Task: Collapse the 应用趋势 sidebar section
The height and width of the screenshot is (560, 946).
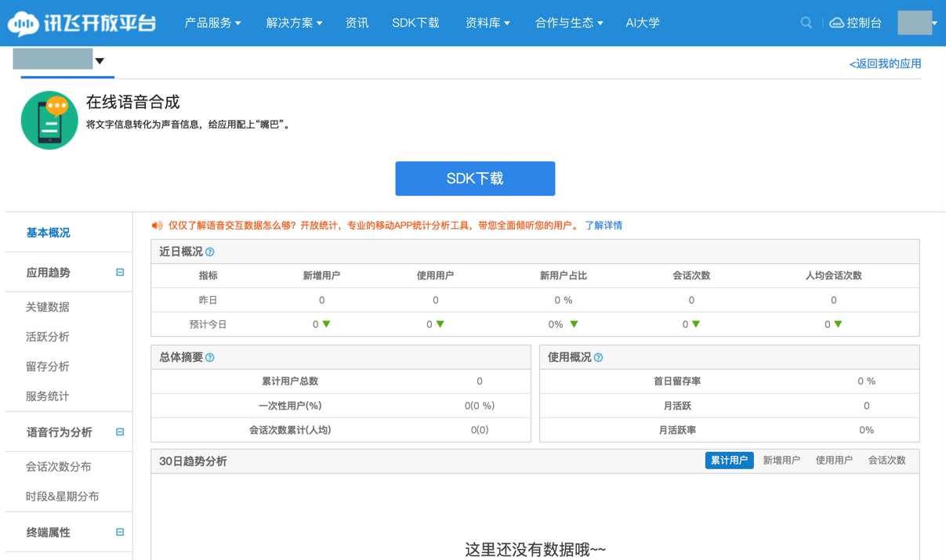Action: (x=120, y=273)
